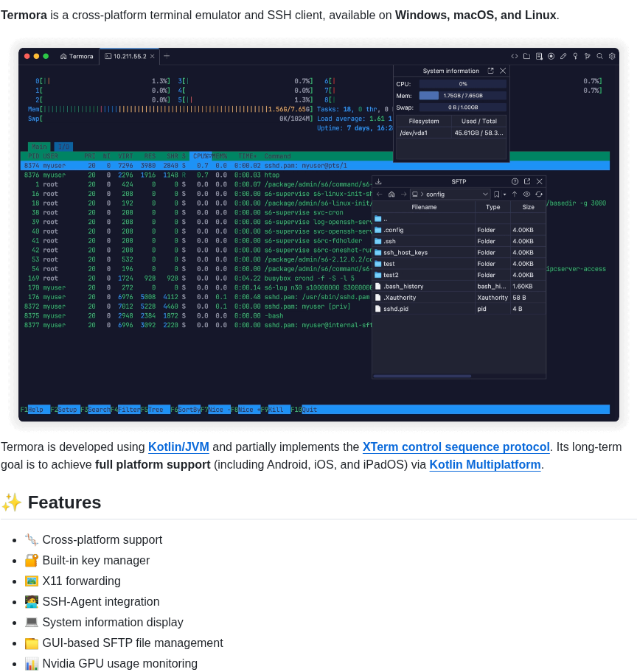Click the terminal log document icon in toolbar
The image size is (637, 672).
click(x=539, y=56)
